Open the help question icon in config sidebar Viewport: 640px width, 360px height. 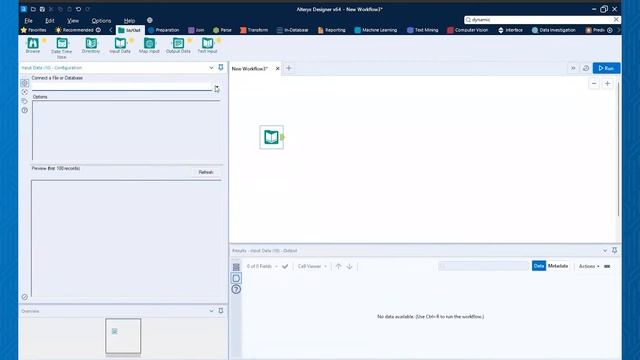pyautogui.click(x=24, y=110)
